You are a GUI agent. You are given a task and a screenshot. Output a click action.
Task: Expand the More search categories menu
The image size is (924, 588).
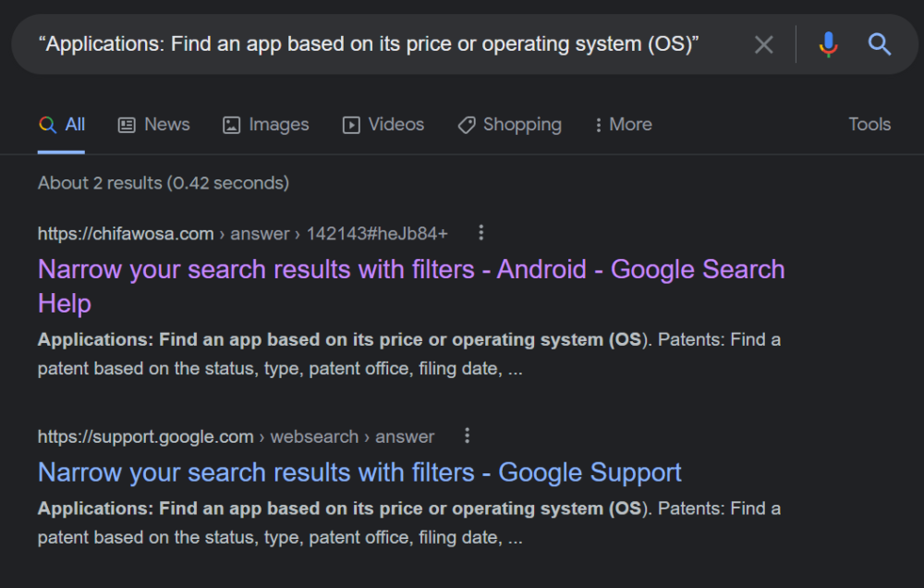tap(624, 125)
